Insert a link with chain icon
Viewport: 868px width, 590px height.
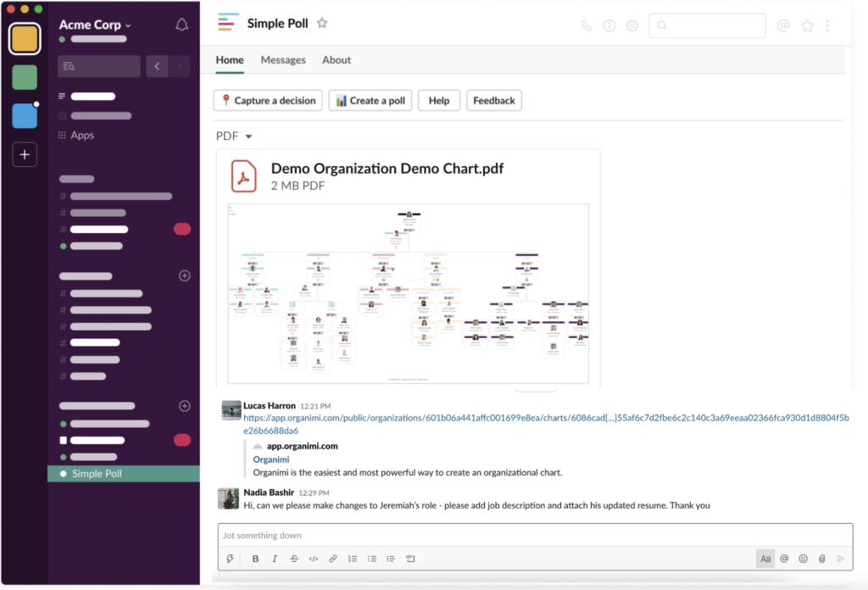tap(332, 559)
